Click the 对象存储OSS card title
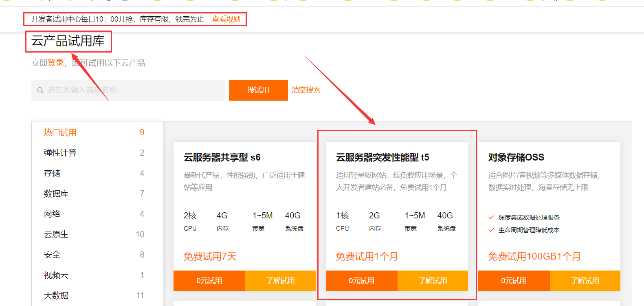 tap(516, 157)
